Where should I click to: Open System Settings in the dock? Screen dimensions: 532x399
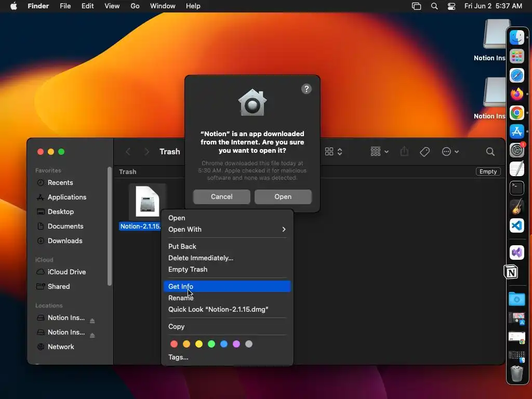[x=517, y=150]
